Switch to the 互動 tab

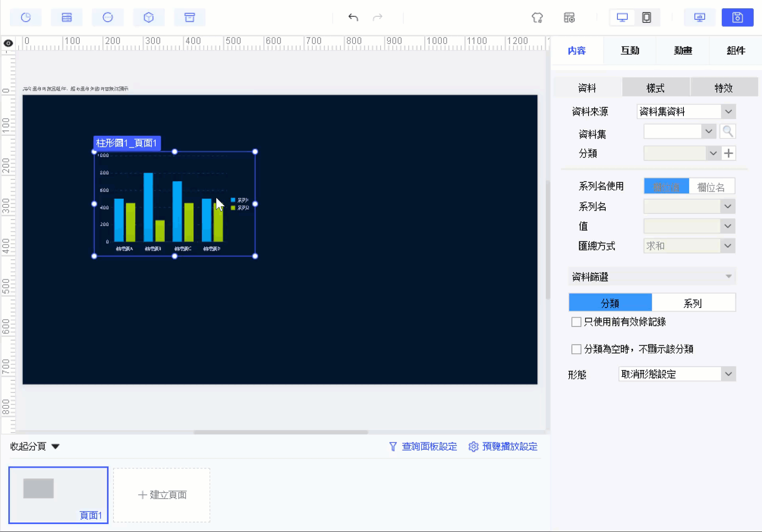(630, 50)
